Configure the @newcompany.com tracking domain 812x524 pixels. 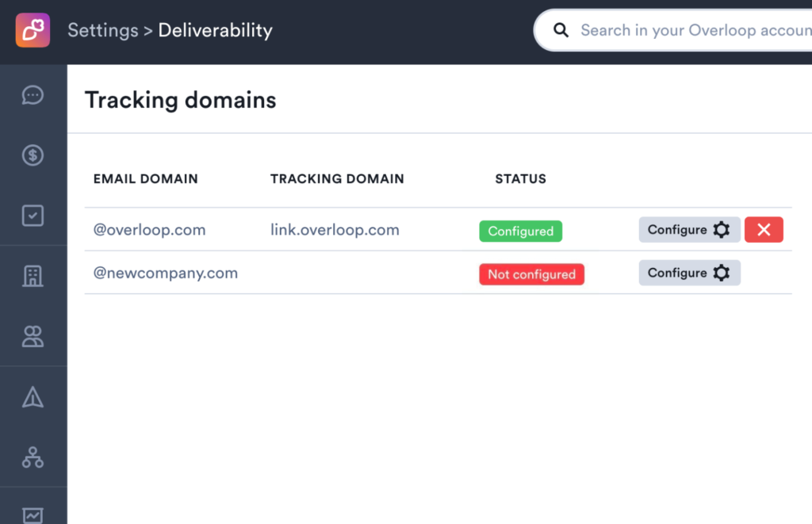(x=689, y=273)
